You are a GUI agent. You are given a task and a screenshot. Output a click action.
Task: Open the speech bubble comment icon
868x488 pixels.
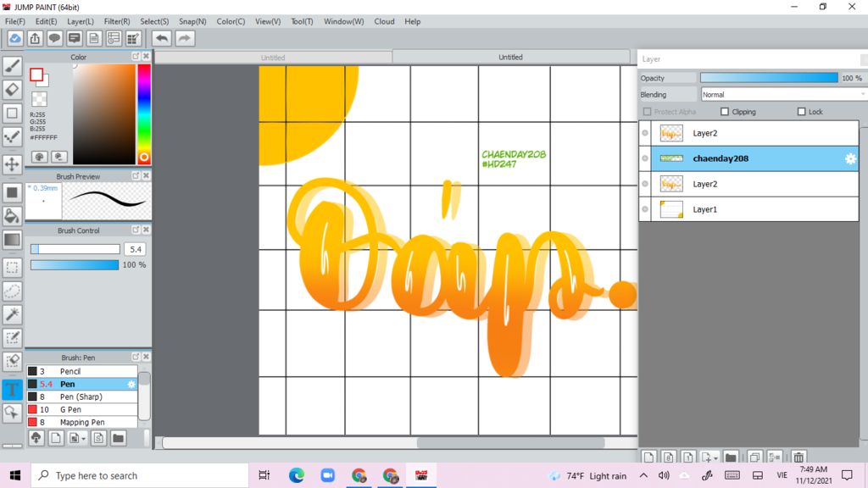pos(55,38)
